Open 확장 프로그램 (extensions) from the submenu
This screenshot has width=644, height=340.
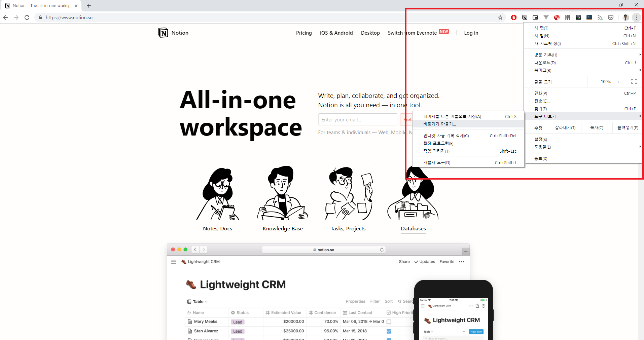[468, 143]
